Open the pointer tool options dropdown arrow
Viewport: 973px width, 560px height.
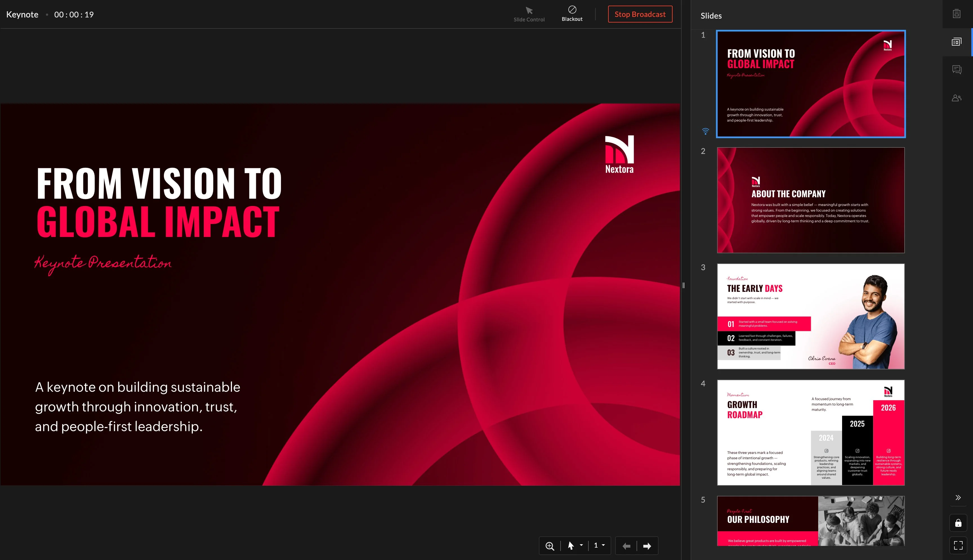[581, 545]
